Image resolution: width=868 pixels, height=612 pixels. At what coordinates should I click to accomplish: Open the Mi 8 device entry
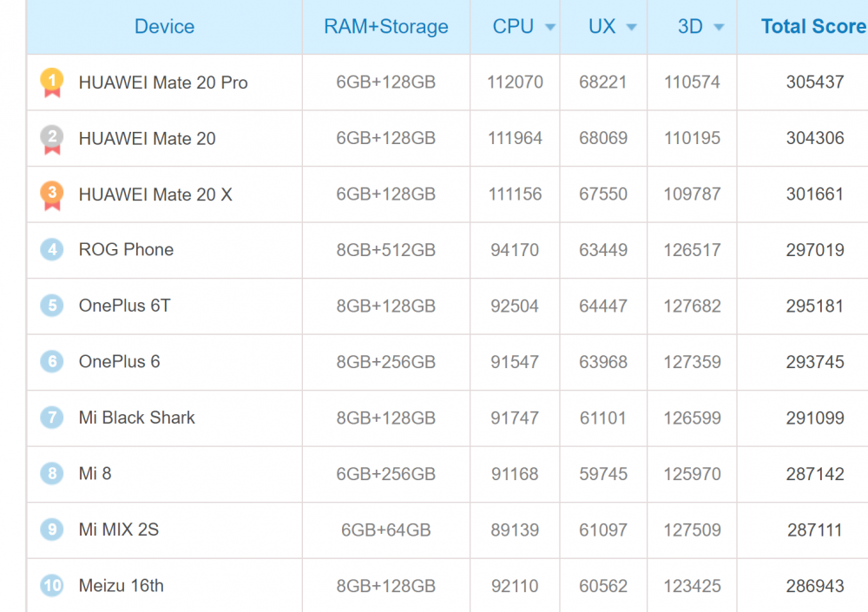(95, 473)
